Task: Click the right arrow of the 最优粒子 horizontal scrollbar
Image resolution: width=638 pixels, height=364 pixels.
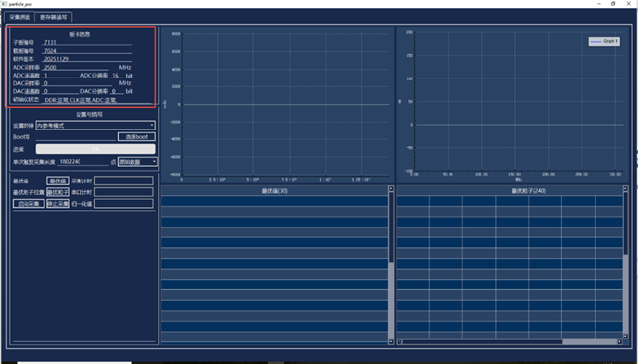Action: click(619, 342)
